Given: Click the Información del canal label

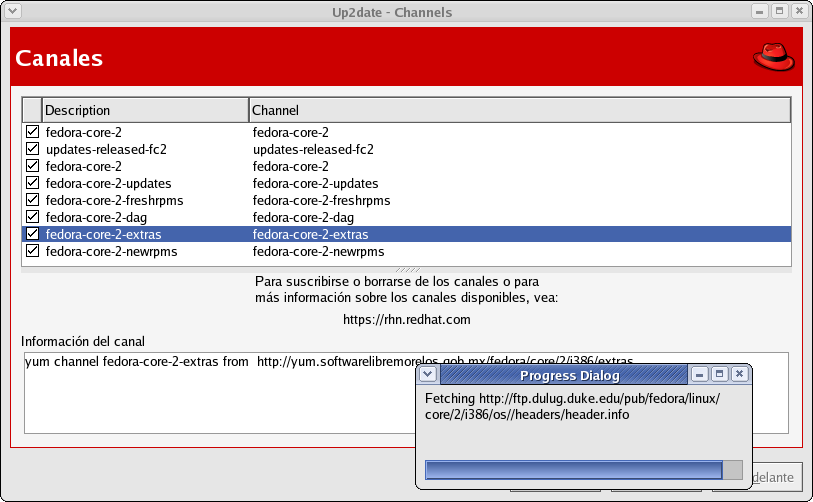Looking at the screenshot, I should tap(83, 341).
